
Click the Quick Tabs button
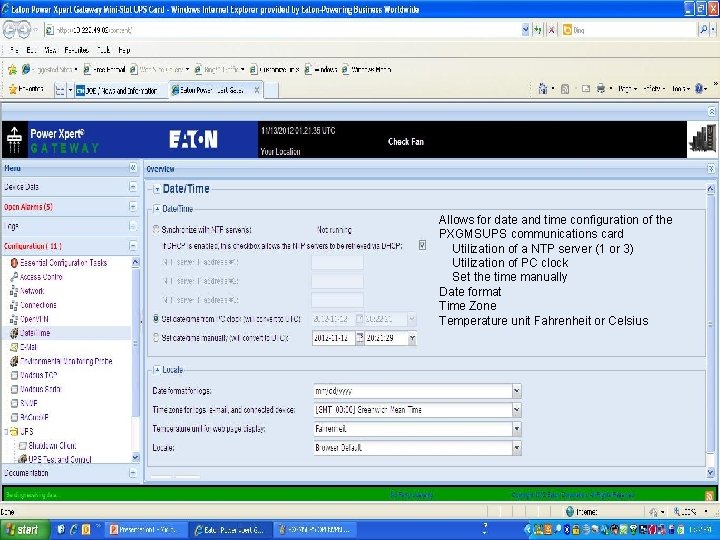(60, 90)
